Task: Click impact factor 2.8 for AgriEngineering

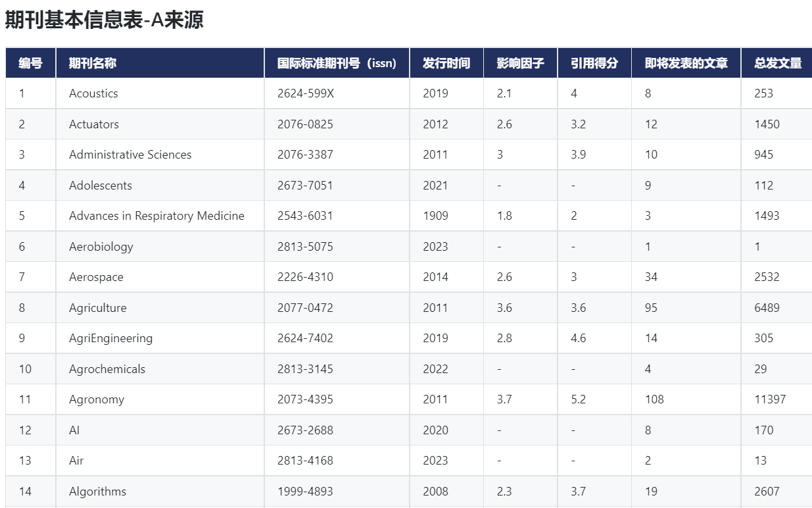Action: [504, 338]
